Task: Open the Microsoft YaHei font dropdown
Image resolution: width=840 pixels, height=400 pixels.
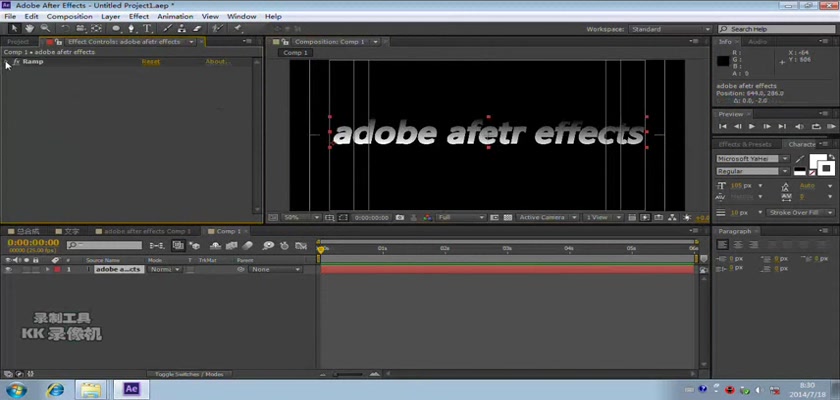Action: (x=752, y=159)
